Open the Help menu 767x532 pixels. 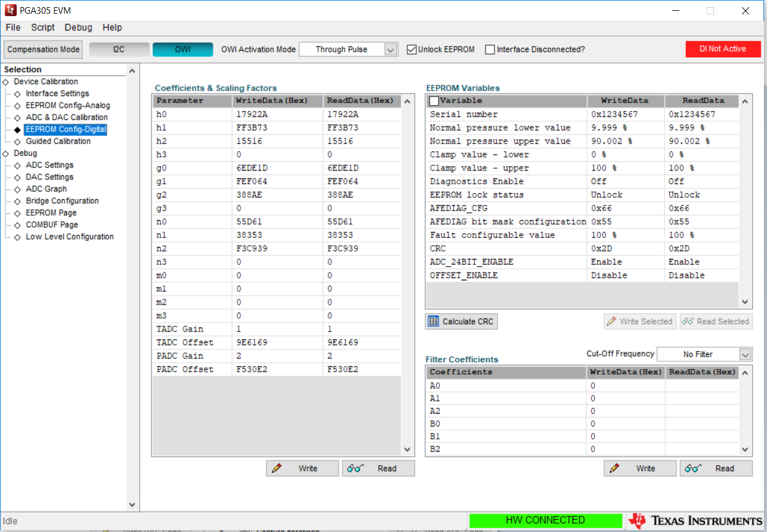tap(112, 27)
